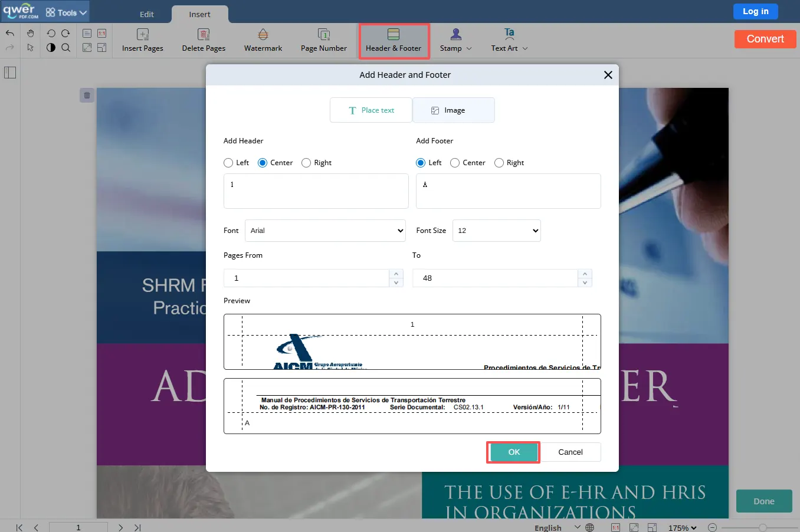Go to the previous page
This screenshot has width=800, height=532.
(x=36, y=527)
